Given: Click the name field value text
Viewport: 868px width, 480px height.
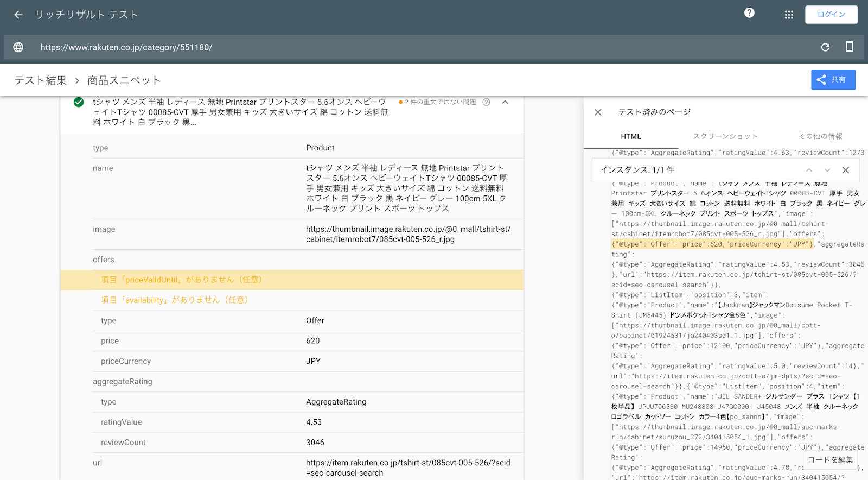Looking at the screenshot, I should click(407, 188).
